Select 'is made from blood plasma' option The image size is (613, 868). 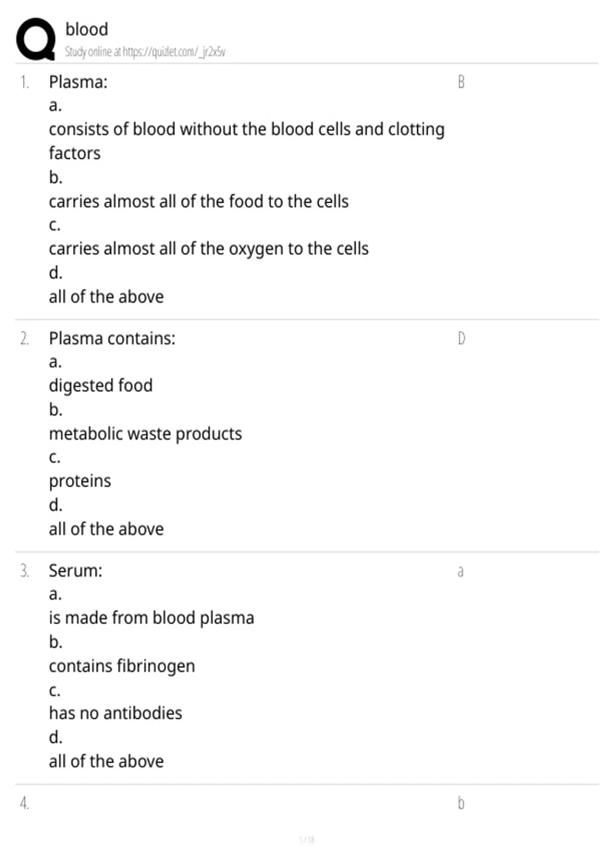[151, 618]
